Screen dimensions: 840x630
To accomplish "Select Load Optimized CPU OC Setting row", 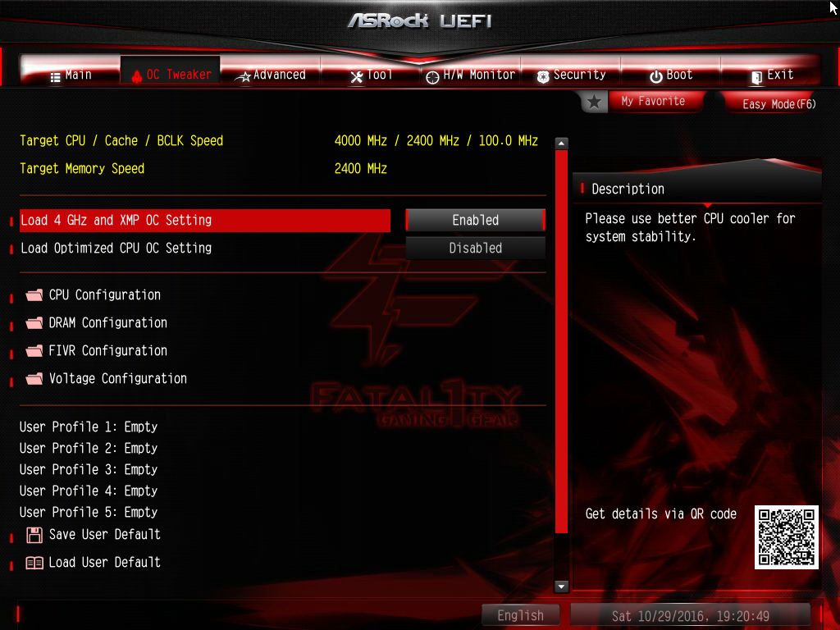I will 204,248.
